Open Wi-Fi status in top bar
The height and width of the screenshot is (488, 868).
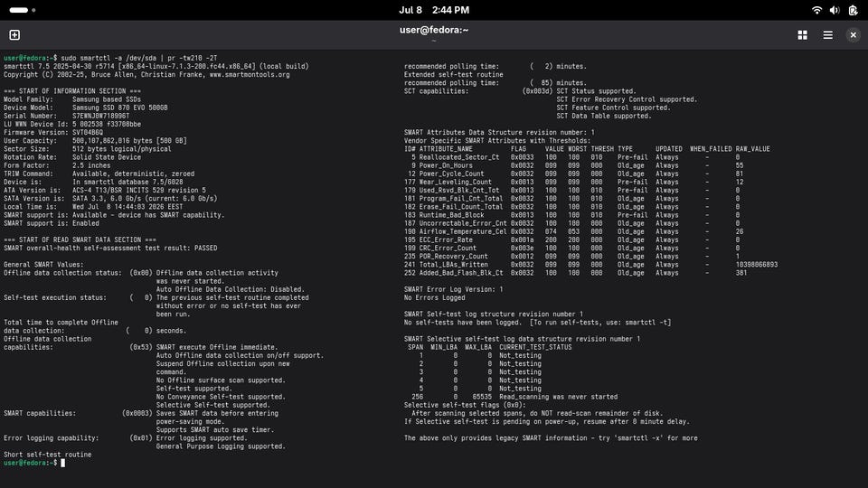click(816, 10)
